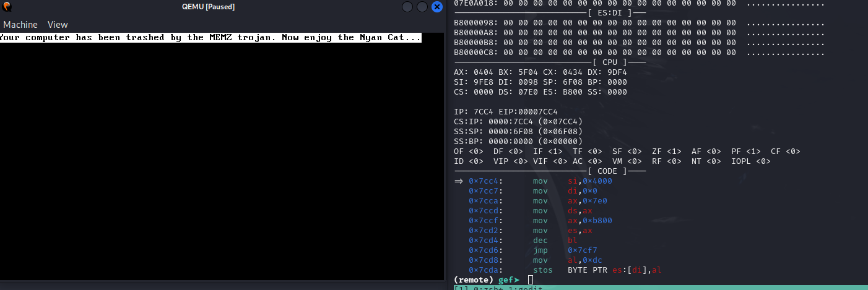Viewport: 868px width, 290px height.
Task: Click the DS: 07E0 segment register
Action: pyautogui.click(x=518, y=92)
